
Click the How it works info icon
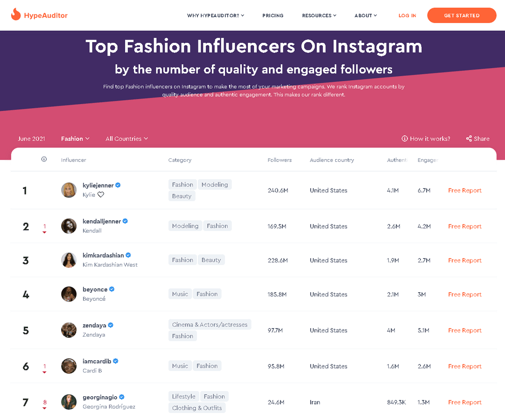(404, 139)
